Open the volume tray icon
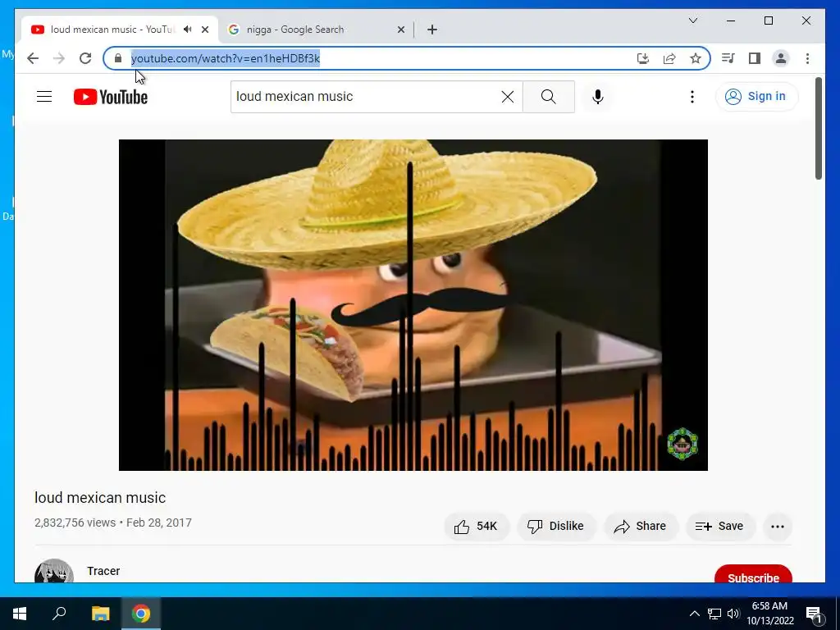 (x=733, y=614)
